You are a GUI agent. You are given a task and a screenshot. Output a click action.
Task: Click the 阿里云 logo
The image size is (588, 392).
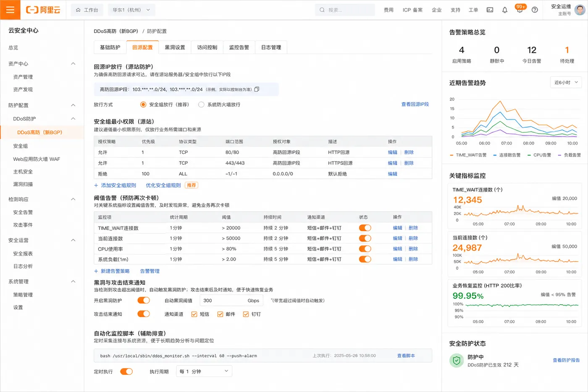[43, 10]
